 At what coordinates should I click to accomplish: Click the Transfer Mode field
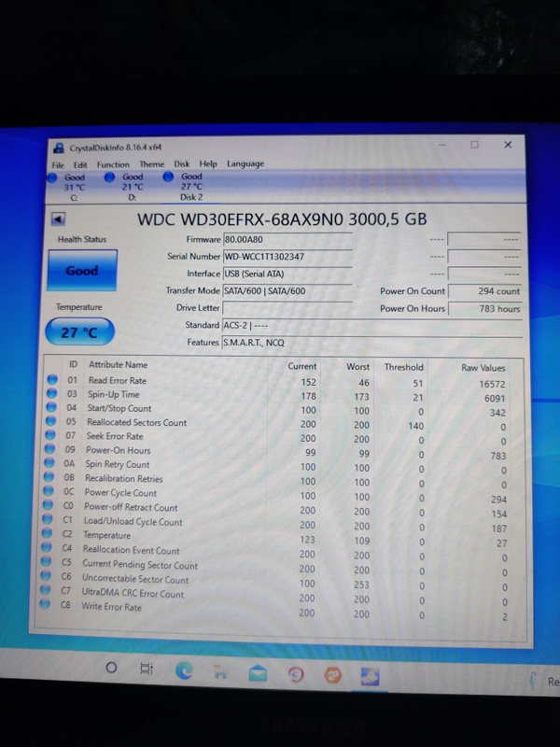287,291
